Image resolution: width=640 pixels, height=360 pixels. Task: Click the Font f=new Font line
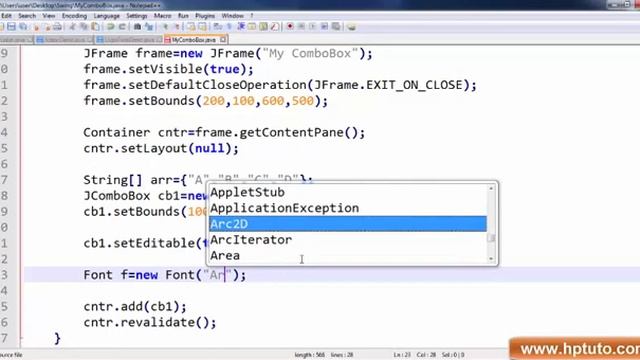[x=164, y=275]
